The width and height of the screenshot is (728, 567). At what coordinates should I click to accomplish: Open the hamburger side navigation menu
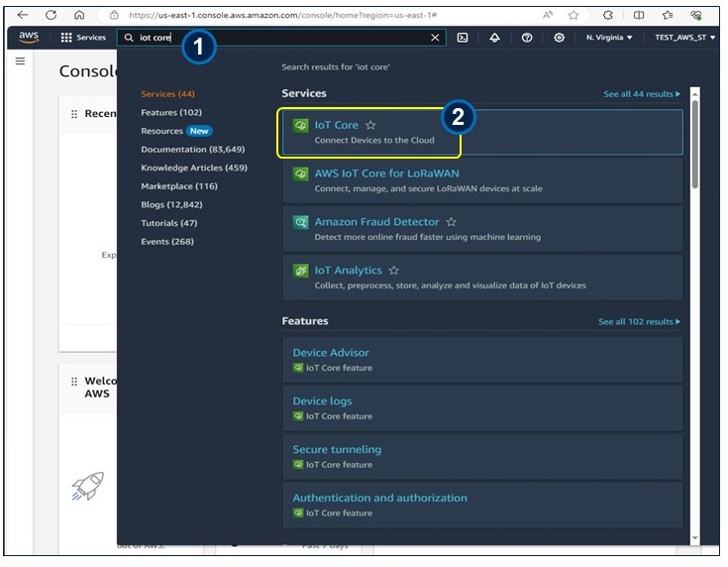(20, 60)
